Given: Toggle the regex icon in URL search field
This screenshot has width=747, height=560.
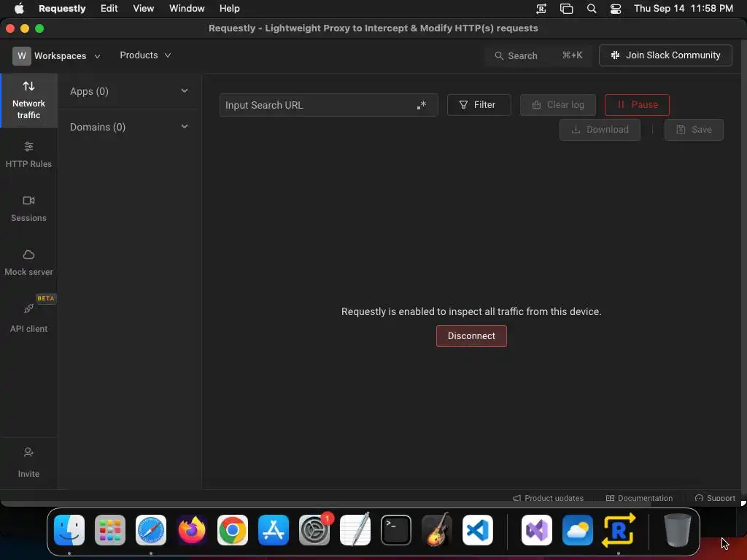Looking at the screenshot, I should (421, 105).
